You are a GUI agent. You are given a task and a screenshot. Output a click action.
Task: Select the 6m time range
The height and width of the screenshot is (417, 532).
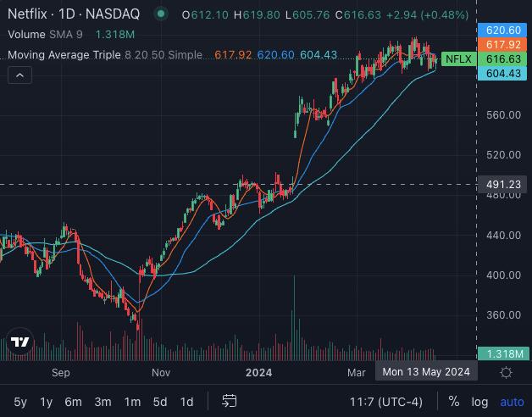coord(74,401)
